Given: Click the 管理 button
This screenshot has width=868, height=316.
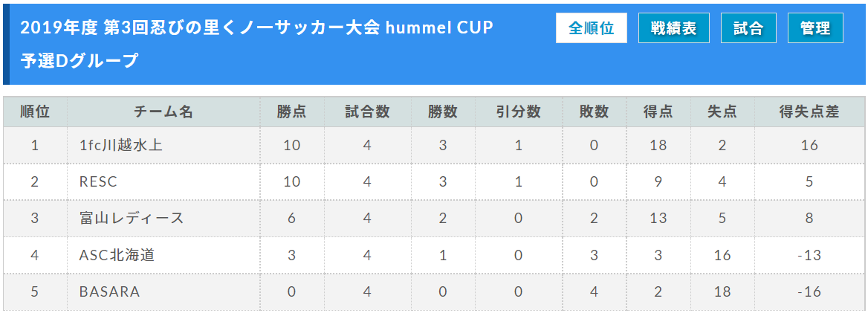Looking at the screenshot, I should 815,28.
